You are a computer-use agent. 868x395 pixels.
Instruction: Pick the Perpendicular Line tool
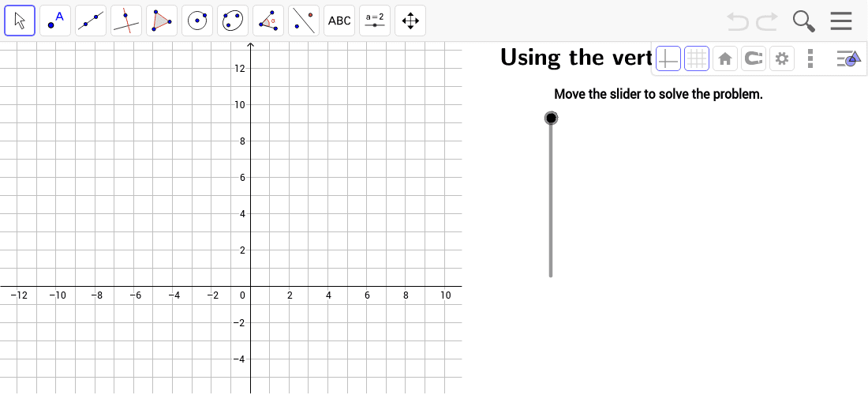(x=126, y=21)
